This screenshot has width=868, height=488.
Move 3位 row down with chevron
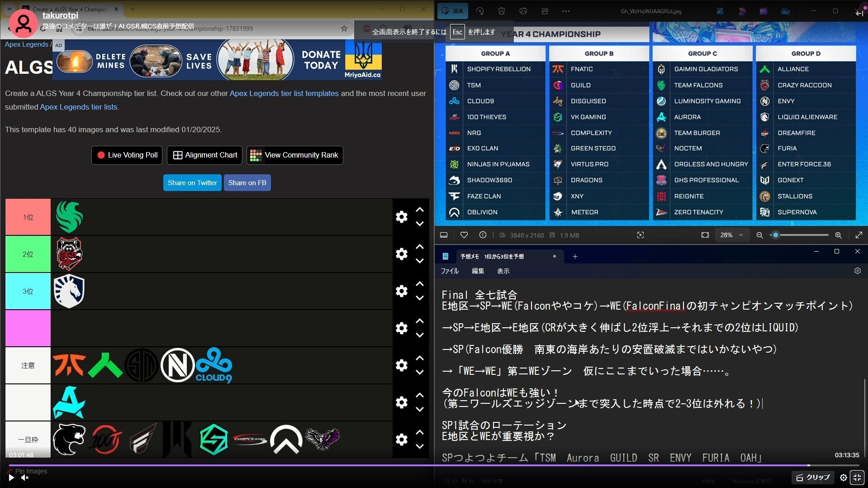click(420, 298)
